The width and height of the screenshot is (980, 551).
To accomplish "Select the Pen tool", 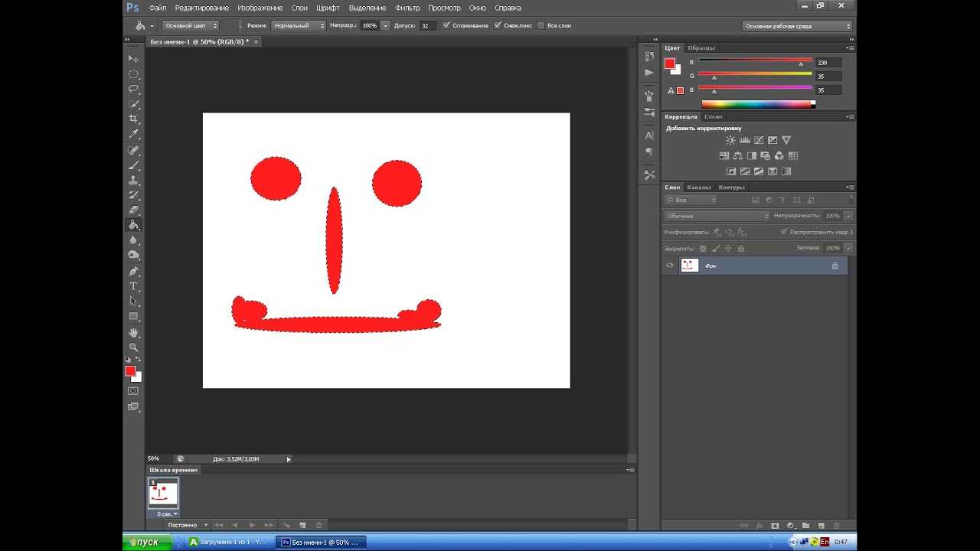I will point(133,271).
